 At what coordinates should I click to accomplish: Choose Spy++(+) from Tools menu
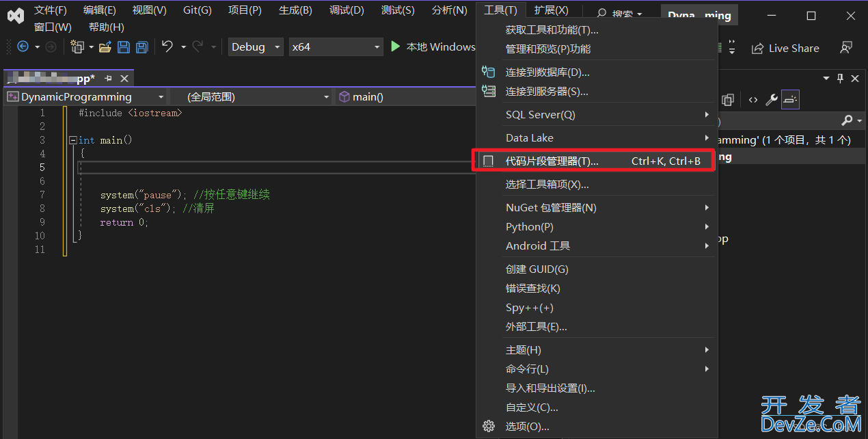595,308
